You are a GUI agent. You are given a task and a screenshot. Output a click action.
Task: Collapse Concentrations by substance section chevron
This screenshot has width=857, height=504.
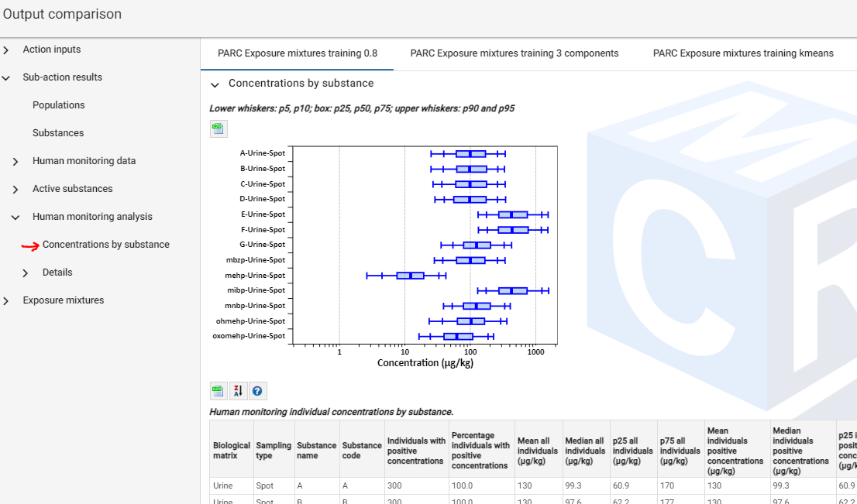[215, 84]
